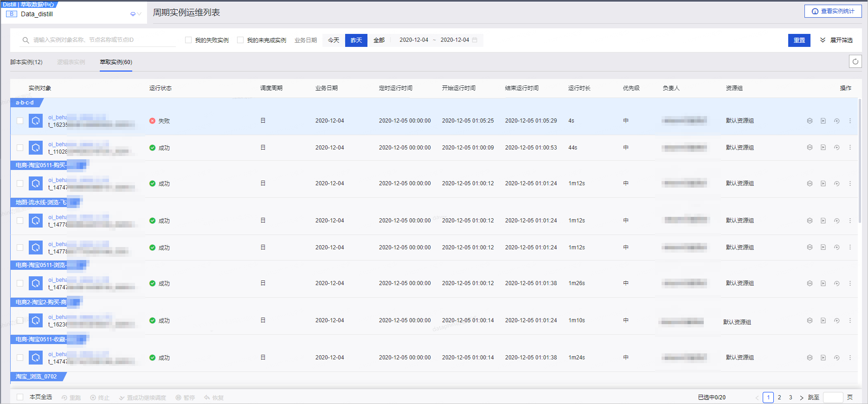The height and width of the screenshot is (404, 868).
Task: Open more actions menu for 4s instance
Action: tap(850, 121)
